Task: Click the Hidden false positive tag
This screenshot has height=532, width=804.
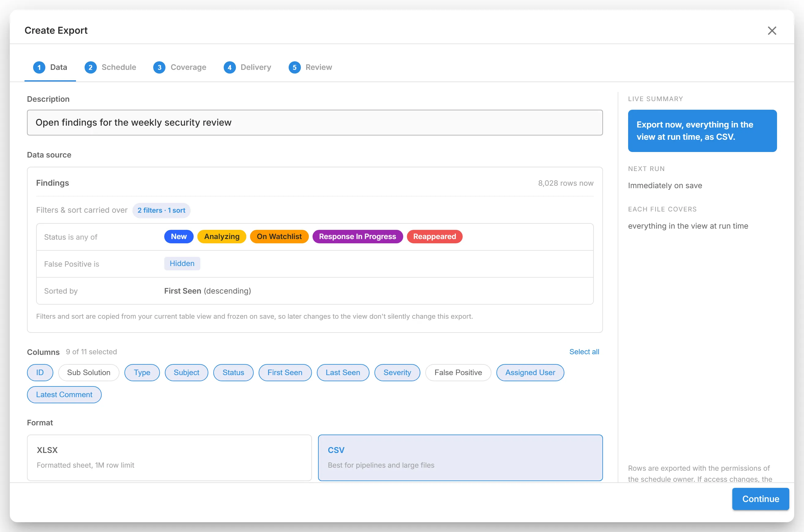Action: click(182, 264)
